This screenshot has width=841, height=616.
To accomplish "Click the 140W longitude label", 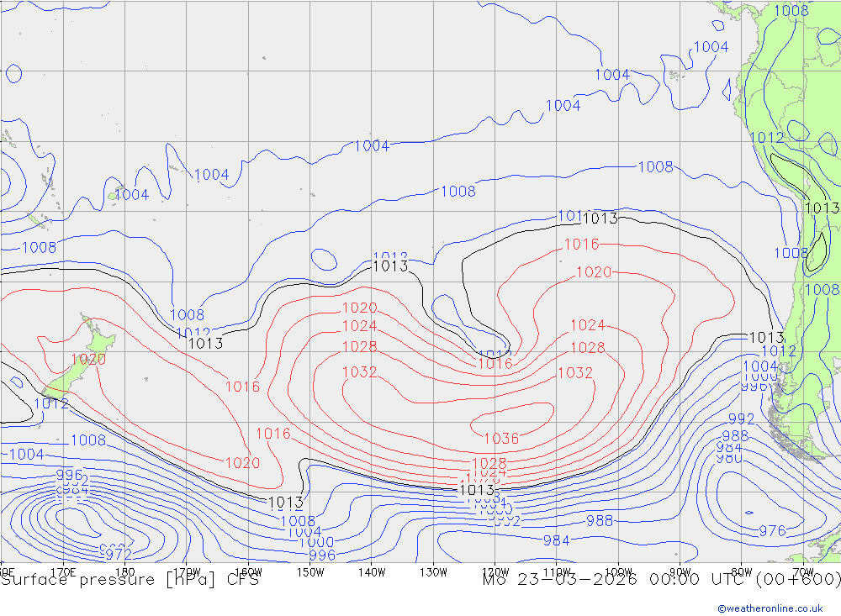I will coord(372,572).
